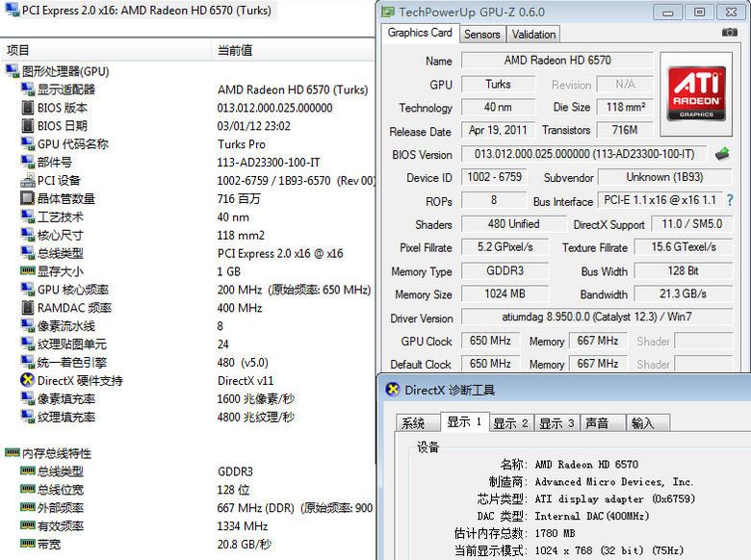Image resolution: width=751 pixels, height=560 pixels.
Task: Select the value DirectX v11
Action: pyautogui.click(x=246, y=381)
